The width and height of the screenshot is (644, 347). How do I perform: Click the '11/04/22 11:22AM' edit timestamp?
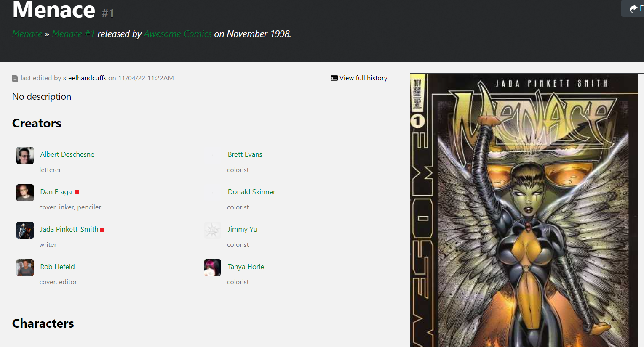pos(146,78)
